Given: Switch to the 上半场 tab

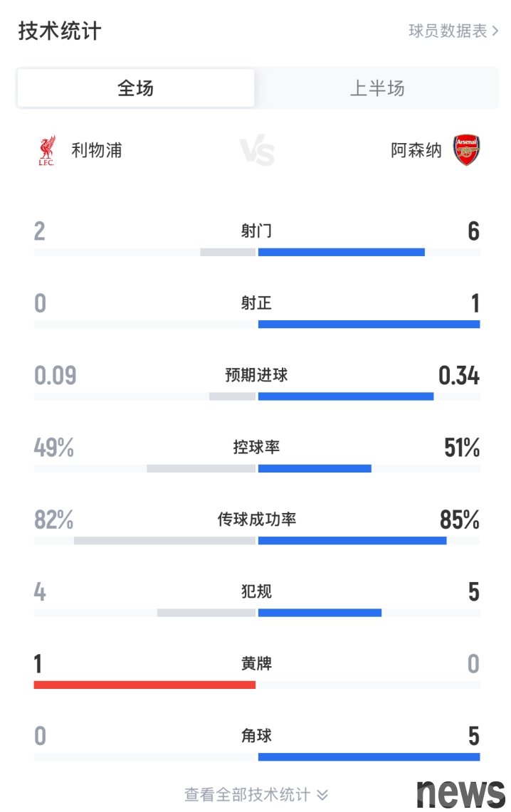Looking at the screenshot, I should point(377,88).
